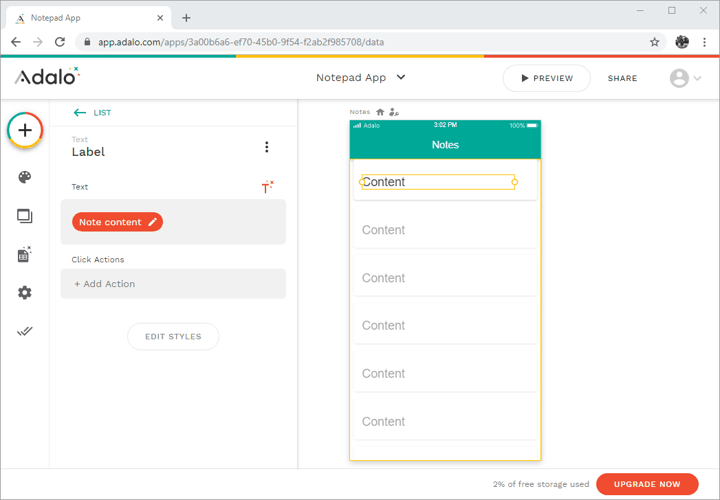
Task: Click the Notes app bar title
Action: 445,145
